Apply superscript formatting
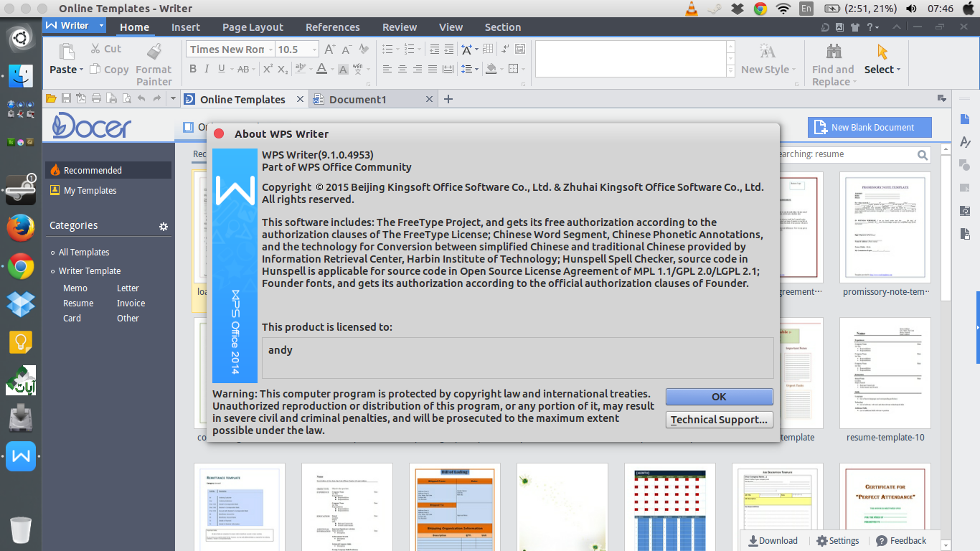 268,69
